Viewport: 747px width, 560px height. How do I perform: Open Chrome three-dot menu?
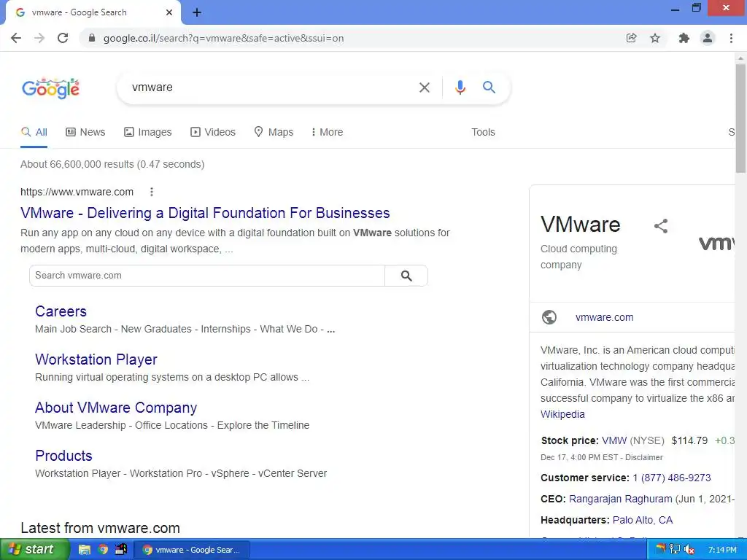click(731, 38)
